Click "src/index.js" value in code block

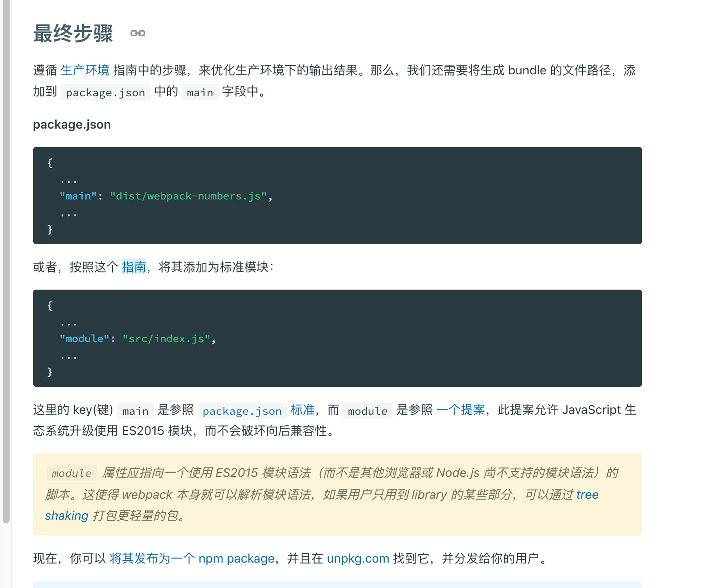click(167, 339)
